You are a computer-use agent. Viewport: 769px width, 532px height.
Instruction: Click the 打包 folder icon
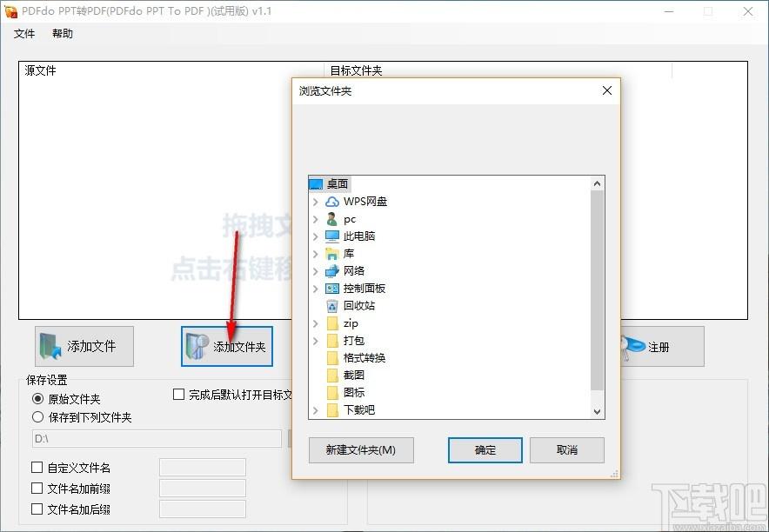point(332,341)
